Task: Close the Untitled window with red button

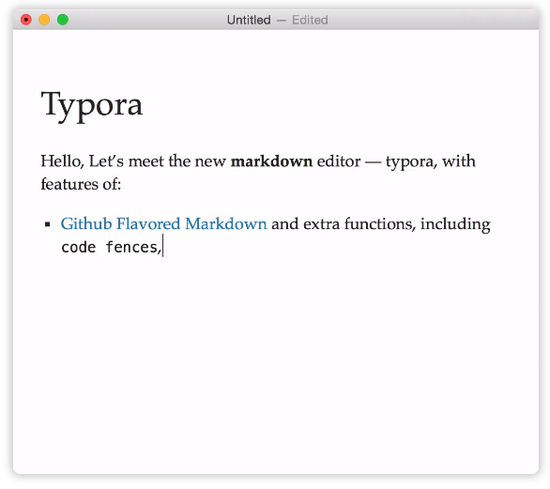Action: 26,20
